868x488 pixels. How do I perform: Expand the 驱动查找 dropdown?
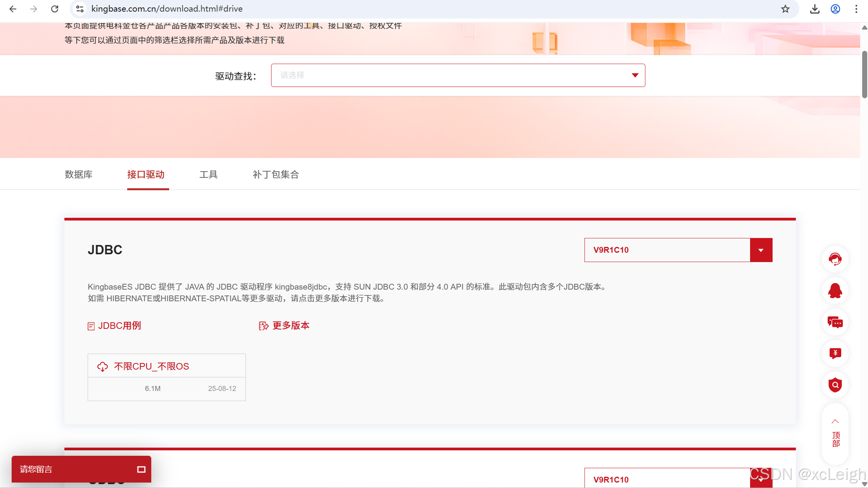[x=458, y=75]
